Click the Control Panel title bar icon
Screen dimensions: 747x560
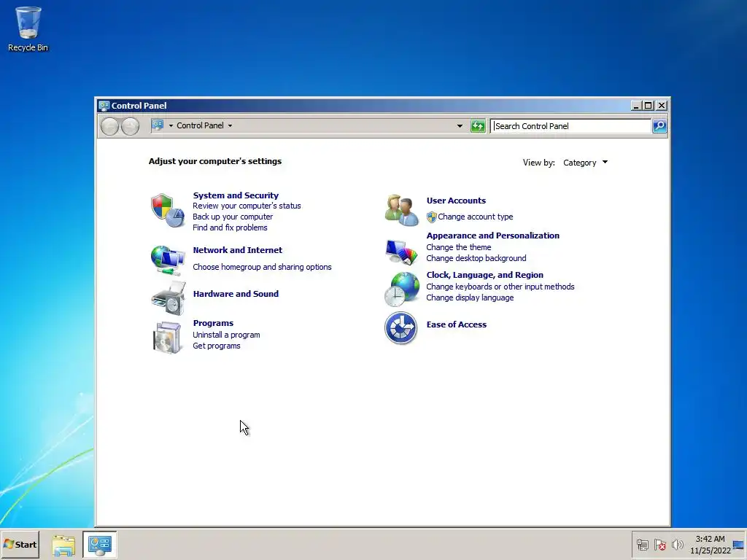[104, 106]
